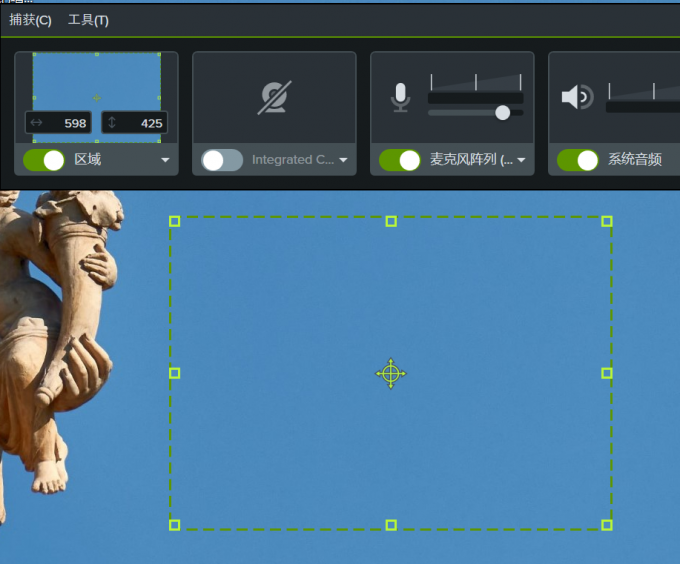This screenshot has height=564, width=680.
Task: Click the bottom-middle selection edge handle
Action: (391, 525)
